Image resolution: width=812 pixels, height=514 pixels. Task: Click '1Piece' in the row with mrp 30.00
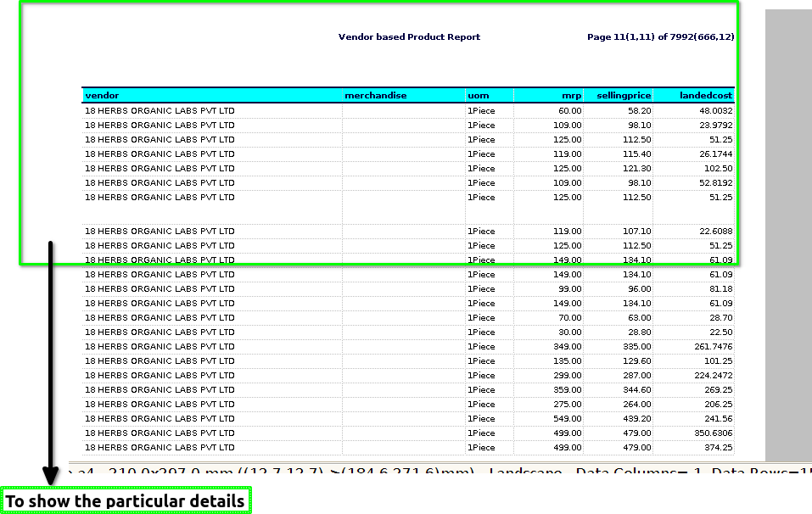481,332
